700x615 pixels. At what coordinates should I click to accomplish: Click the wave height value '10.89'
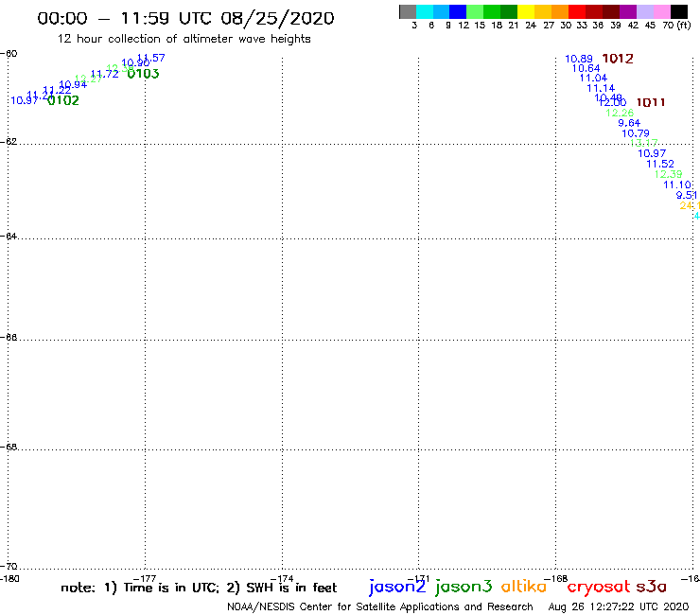coord(579,59)
